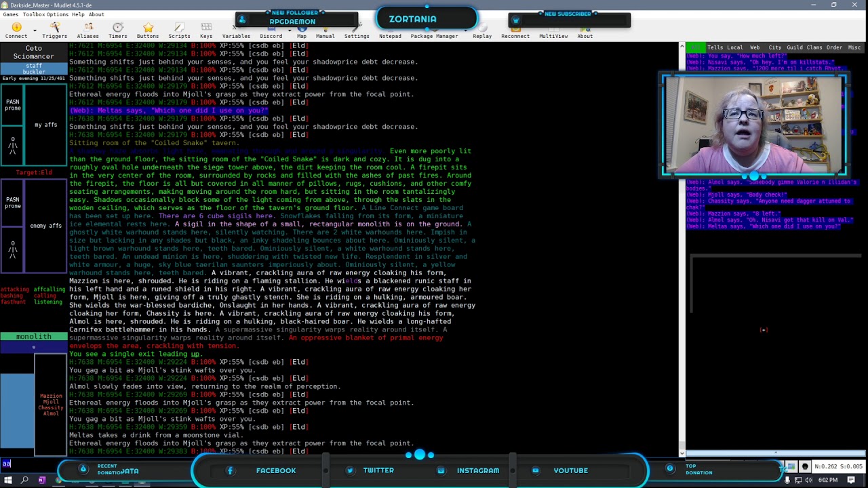The image size is (868, 488).
Task: Switch to the Clans chat tab
Action: coord(814,47)
